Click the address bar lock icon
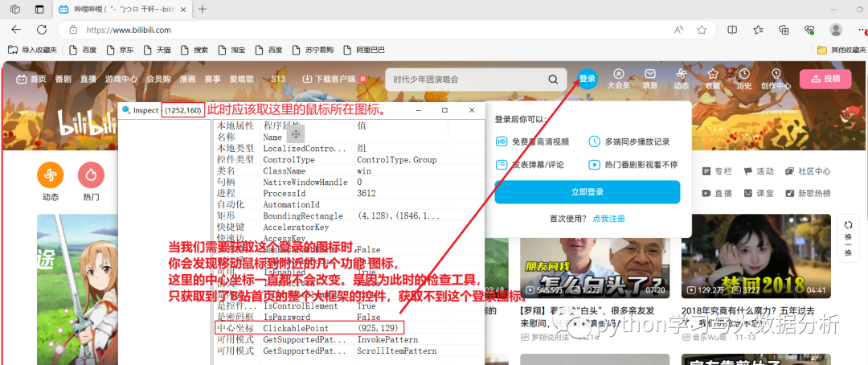This screenshot has height=365, width=868. (72, 30)
